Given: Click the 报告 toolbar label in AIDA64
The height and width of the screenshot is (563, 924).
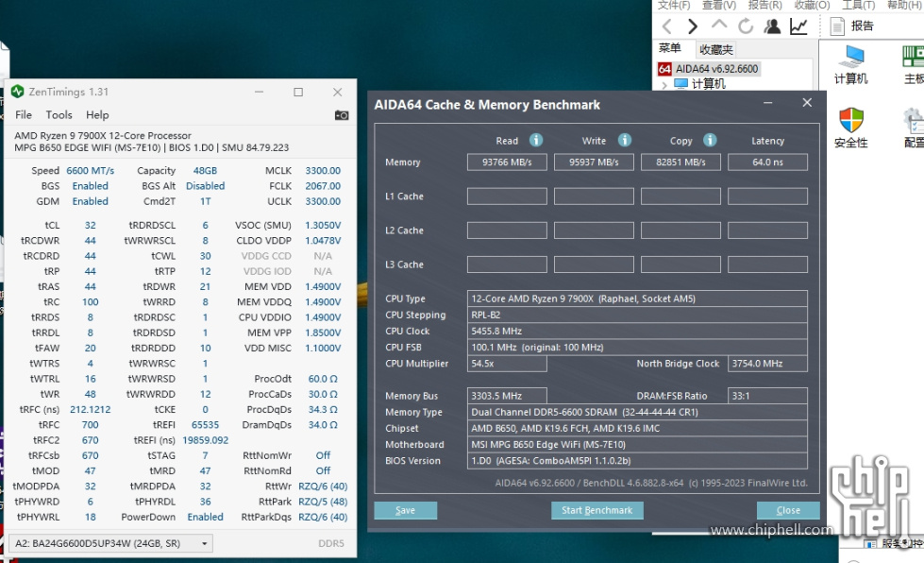Looking at the screenshot, I should tap(862, 26).
